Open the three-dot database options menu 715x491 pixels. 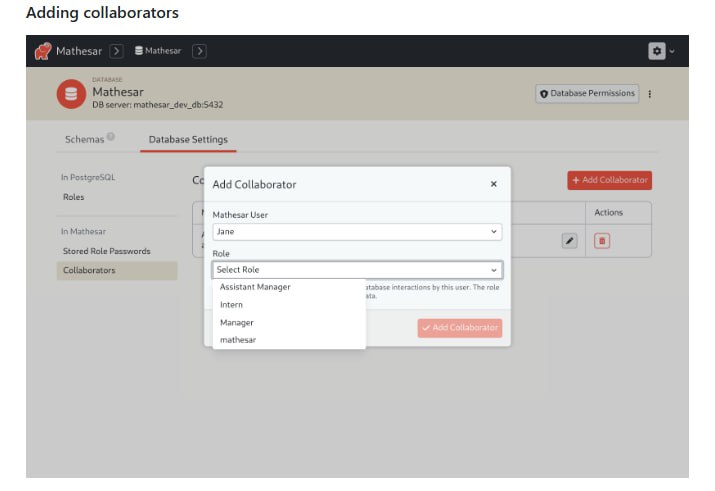click(x=650, y=94)
